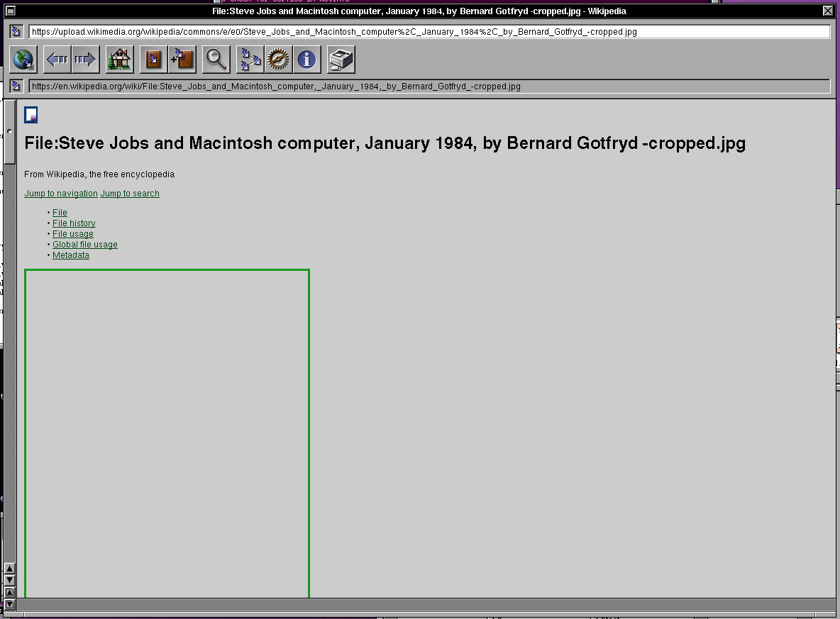Click the blue info toolbar icon
Image resolution: width=840 pixels, height=619 pixels.
(306, 60)
